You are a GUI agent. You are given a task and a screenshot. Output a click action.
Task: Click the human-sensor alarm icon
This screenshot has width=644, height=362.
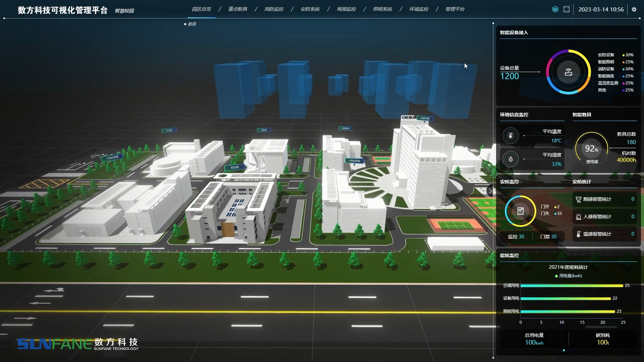click(578, 217)
